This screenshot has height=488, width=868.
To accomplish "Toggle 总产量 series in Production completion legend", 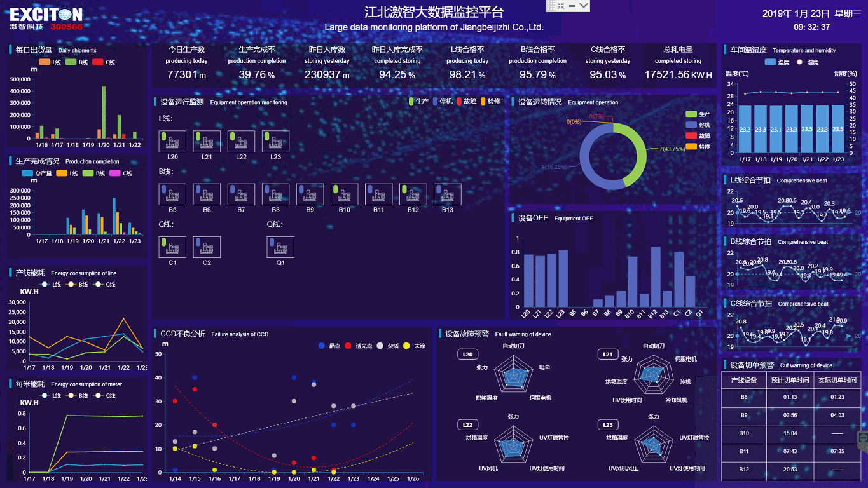I will (x=36, y=173).
